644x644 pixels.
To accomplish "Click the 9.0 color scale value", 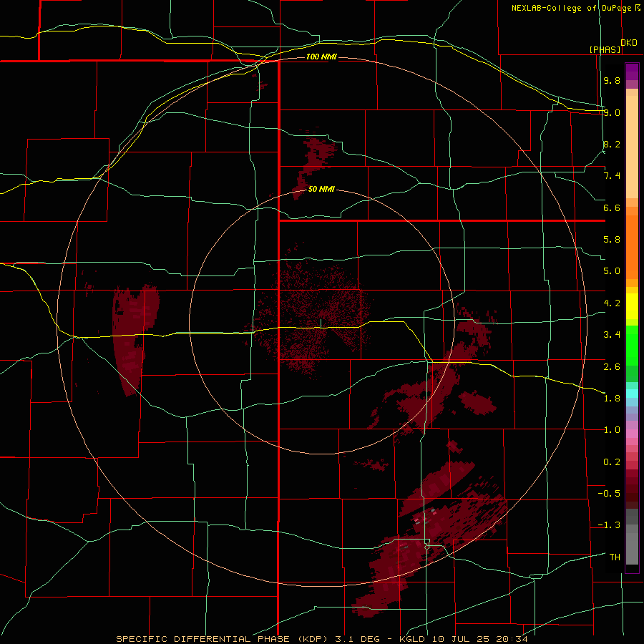I will pyautogui.click(x=612, y=112).
